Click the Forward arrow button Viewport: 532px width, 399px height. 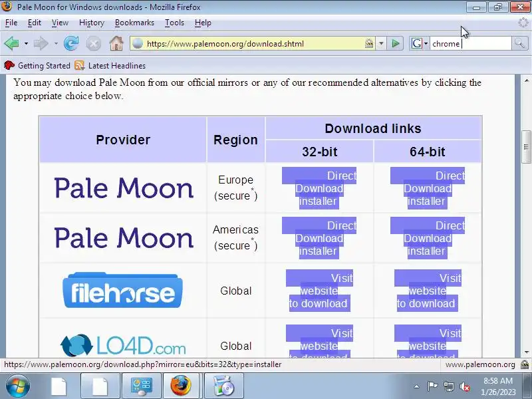pyautogui.click(x=41, y=44)
